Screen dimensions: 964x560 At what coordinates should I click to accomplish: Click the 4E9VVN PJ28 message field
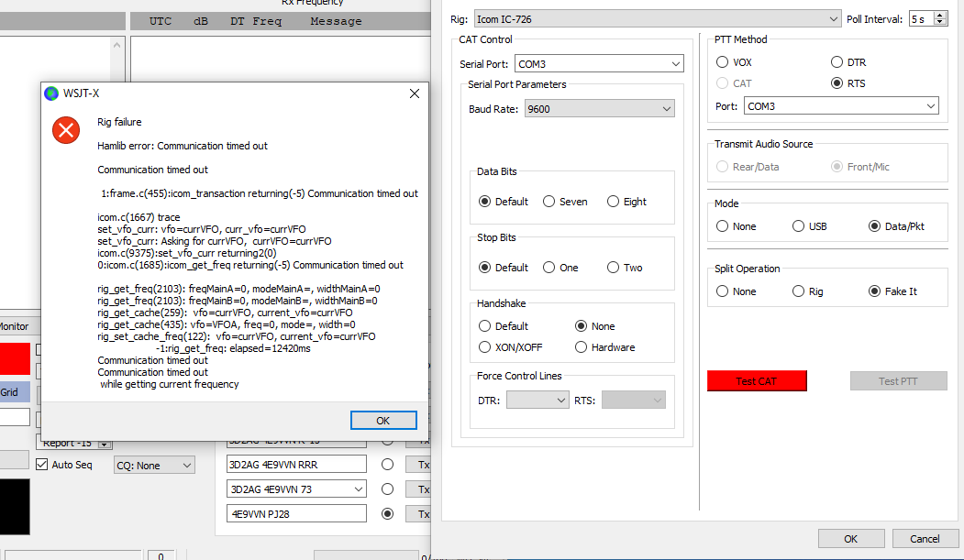296,514
